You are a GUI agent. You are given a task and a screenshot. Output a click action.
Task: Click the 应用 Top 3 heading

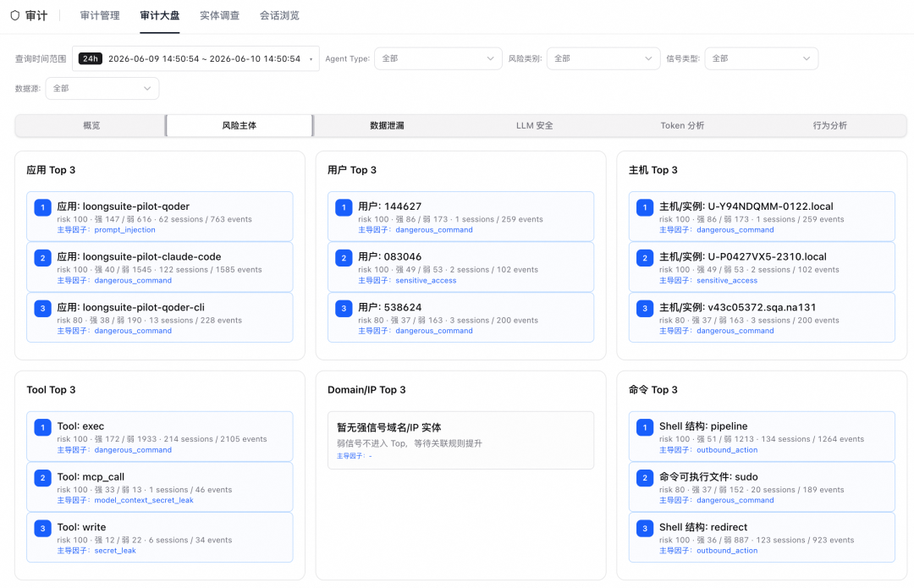[x=51, y=170]
